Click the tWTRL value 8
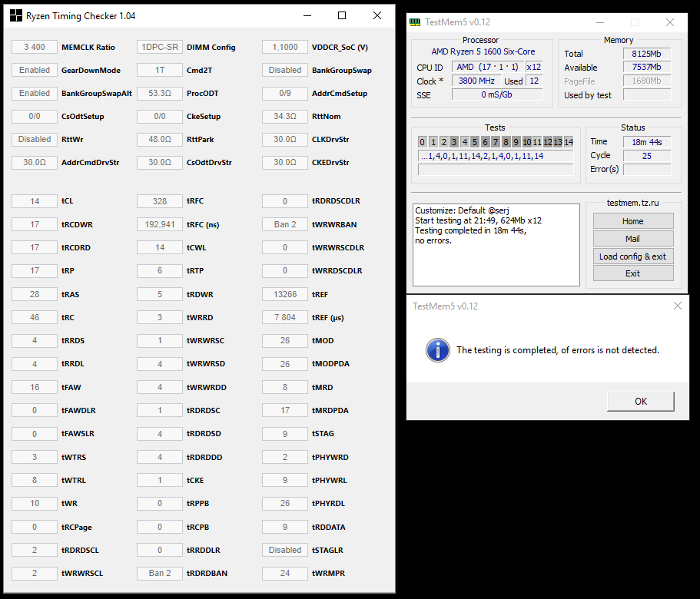Screen dimensions: 700x599 [35, 480]
